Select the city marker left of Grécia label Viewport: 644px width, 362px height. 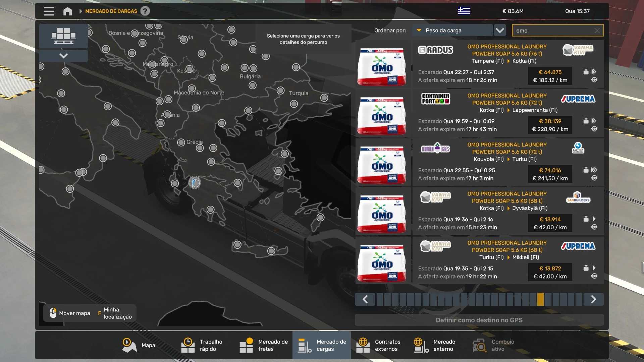pos(181,142)
